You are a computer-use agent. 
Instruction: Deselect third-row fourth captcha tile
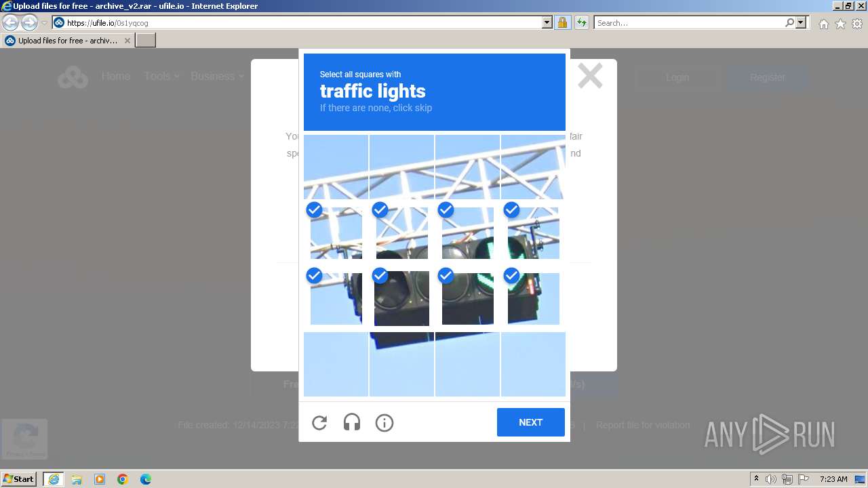[x=533, y=298]
